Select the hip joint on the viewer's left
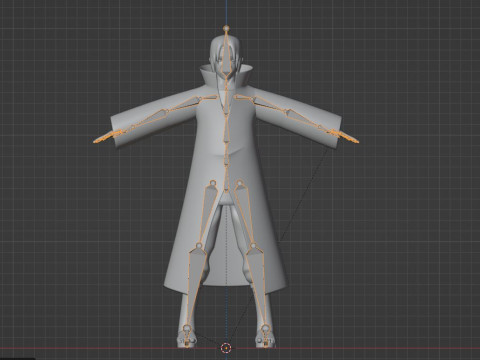 (x=213, y=183)
